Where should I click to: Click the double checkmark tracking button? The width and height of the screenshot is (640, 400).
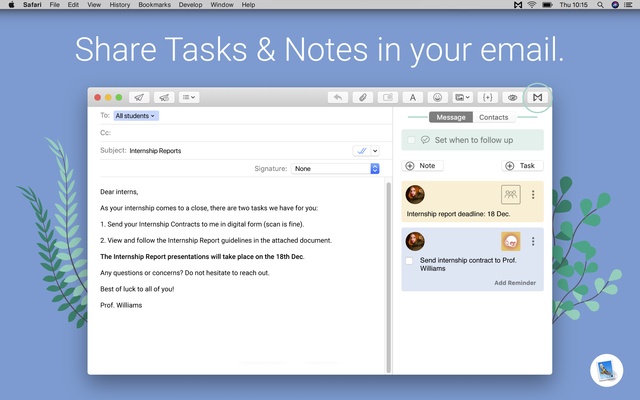(362, 151)
